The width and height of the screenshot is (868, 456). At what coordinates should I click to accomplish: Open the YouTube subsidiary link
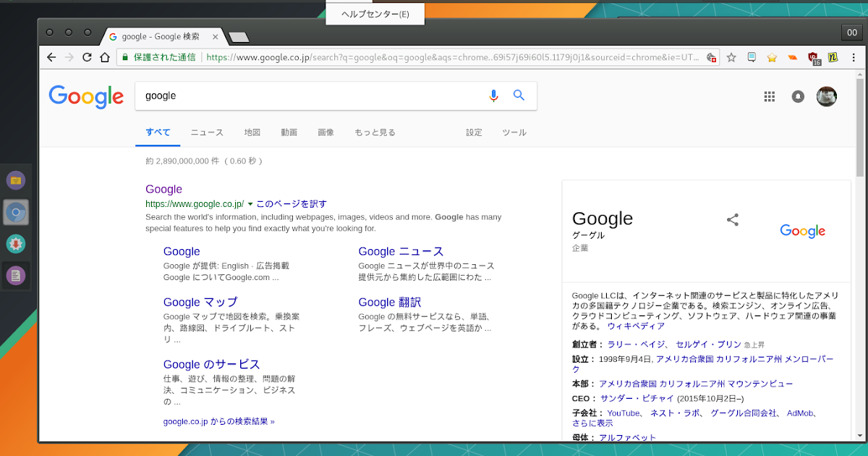pos(624,413)
